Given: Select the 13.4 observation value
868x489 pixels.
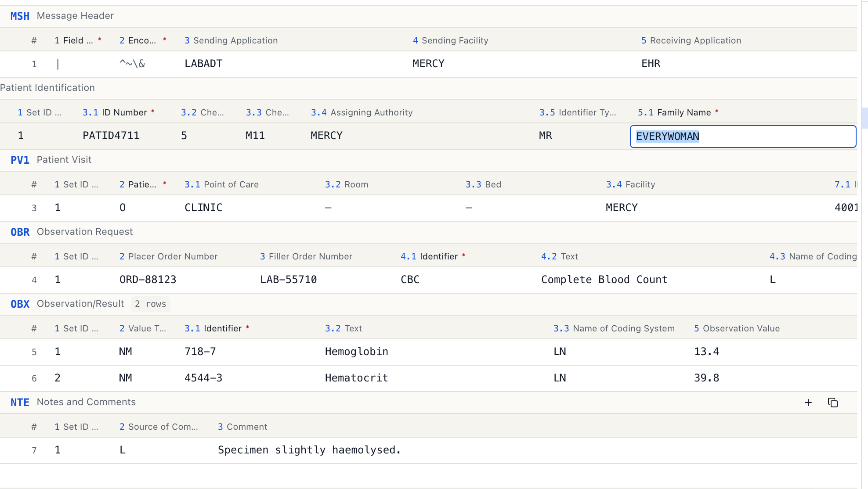Looking at the screenshot, I should point(706,352).
